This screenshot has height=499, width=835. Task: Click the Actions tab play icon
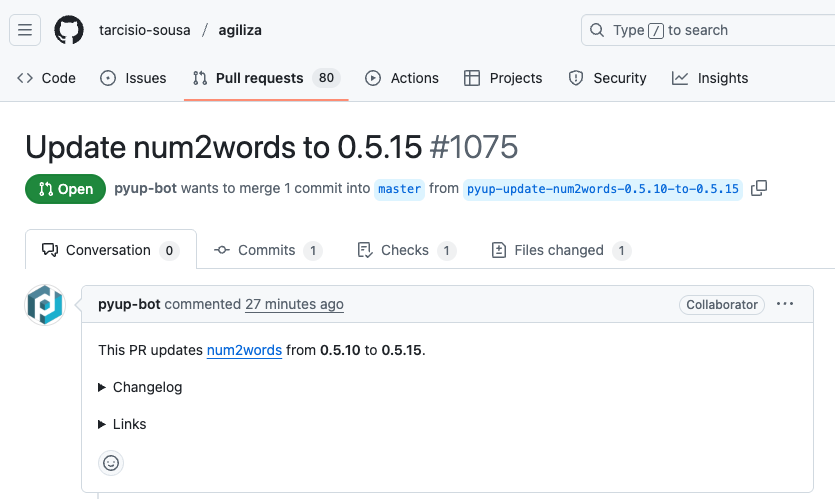click(x=373, y=78)
